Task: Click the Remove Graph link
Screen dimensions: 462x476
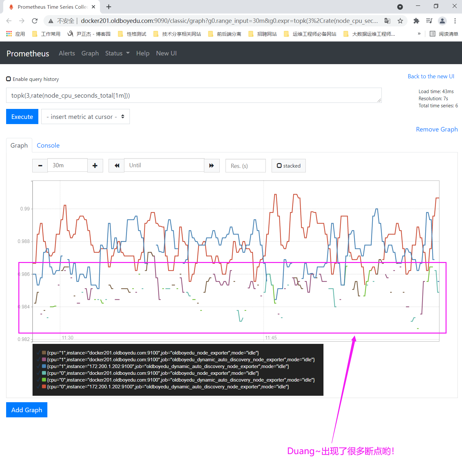Action: [437, 129]
